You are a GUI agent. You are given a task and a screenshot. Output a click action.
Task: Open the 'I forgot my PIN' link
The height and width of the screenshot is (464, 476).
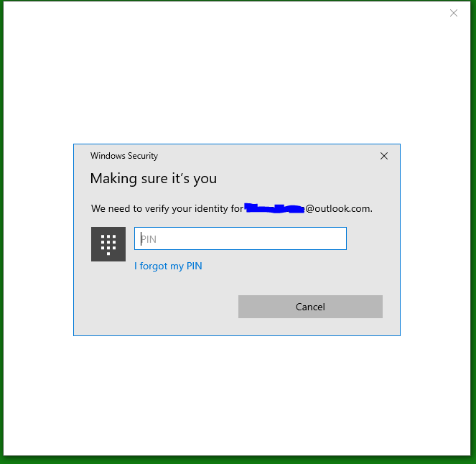coord(168,266)
